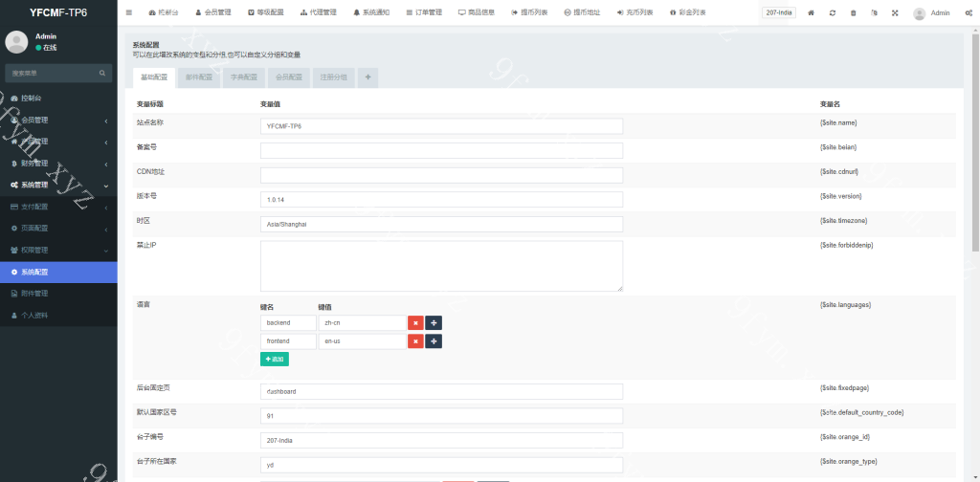
Task: Focus the sidebar menu search field
Action: click(x=53, y=73)
